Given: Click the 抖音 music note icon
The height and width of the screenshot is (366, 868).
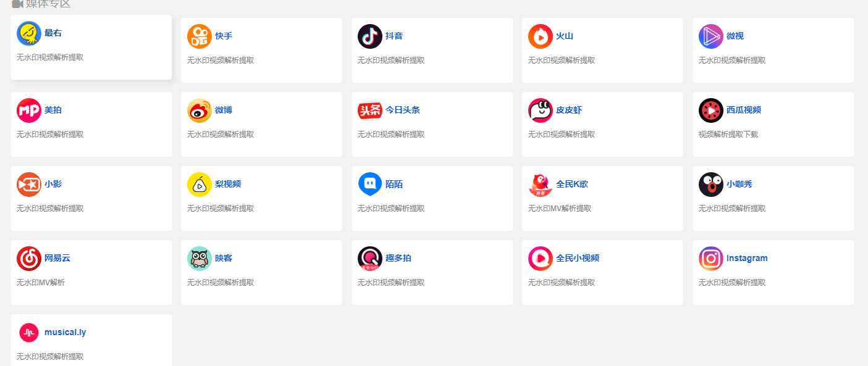Looking at the screenshot, I should click(370, 36).
